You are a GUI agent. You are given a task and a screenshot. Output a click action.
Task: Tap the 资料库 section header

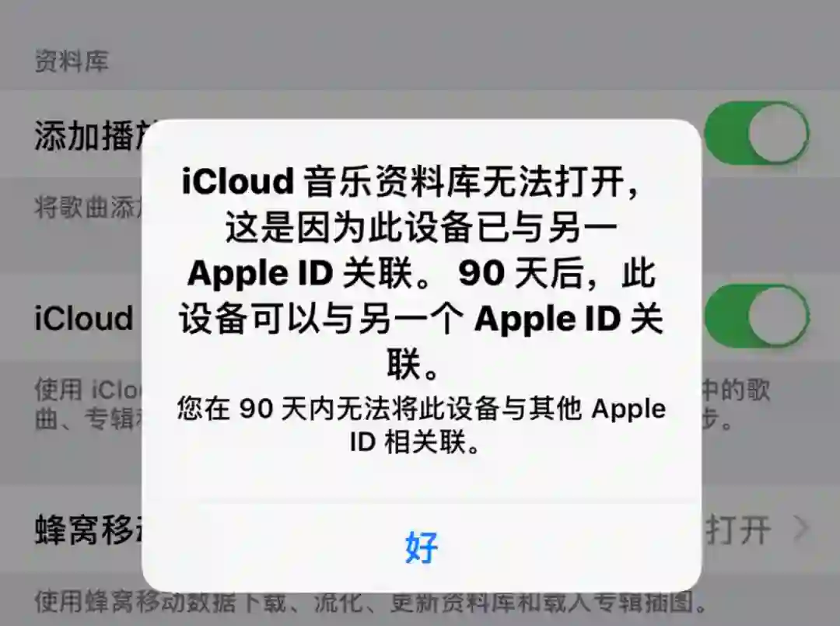pyautogui.click(x=72, y=61)
